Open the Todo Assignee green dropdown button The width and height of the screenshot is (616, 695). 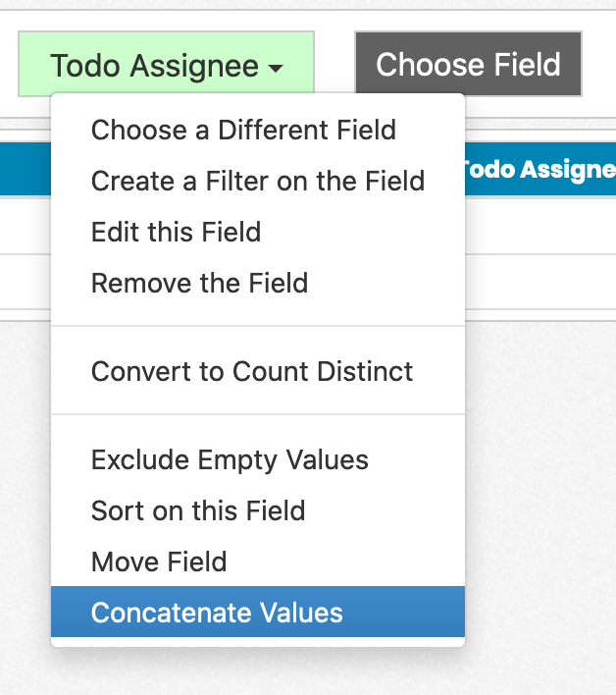click(x=166, y=64)
